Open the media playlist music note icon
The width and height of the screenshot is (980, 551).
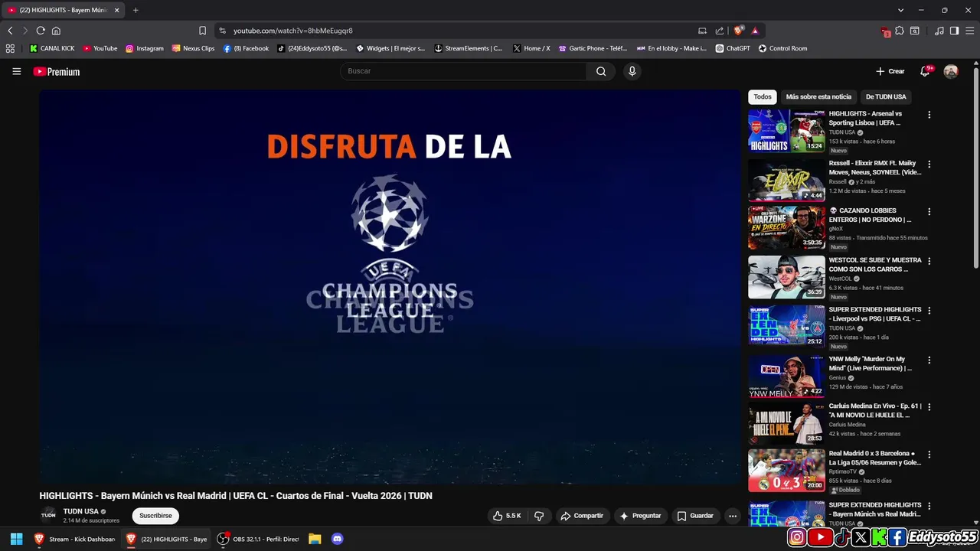[939, 31]
